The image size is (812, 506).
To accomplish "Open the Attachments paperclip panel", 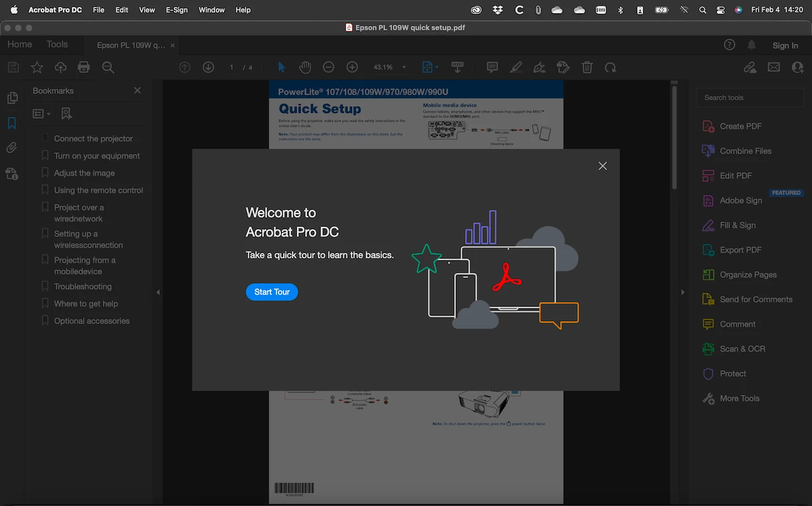I will tap(11, 148).
